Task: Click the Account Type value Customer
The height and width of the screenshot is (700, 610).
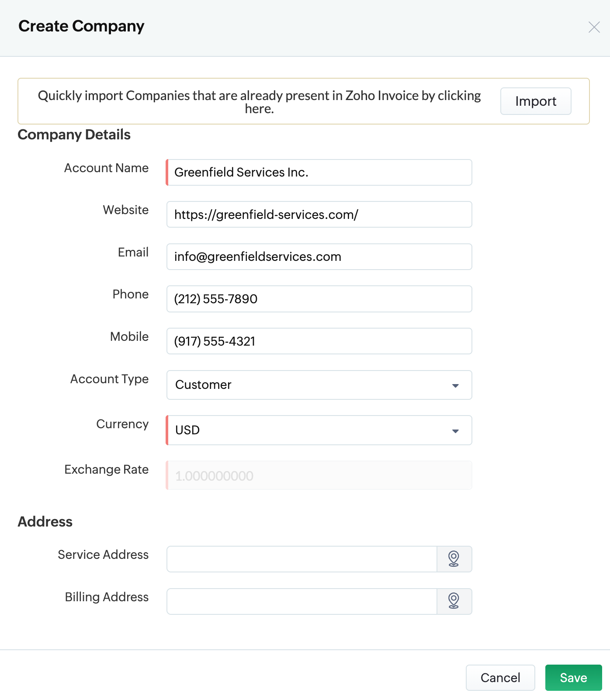Action: [204, 385]
